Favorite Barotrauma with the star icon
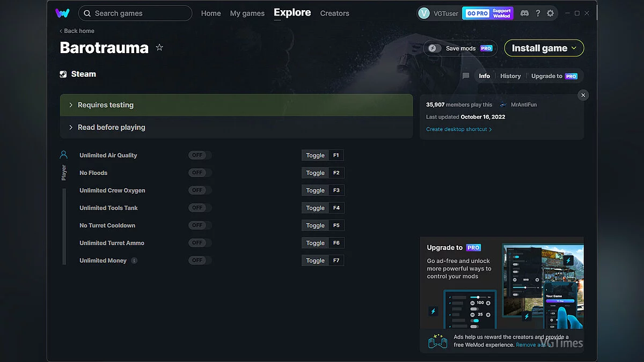This screenshot has height=362, width=644. click(159, 47)
